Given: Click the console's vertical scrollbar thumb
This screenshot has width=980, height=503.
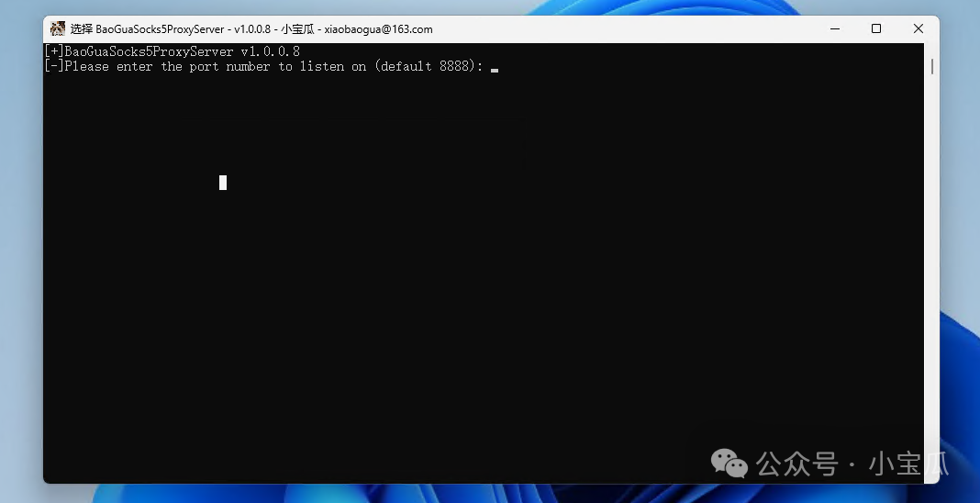Looking at the screenshot, I should pos(932,66).
